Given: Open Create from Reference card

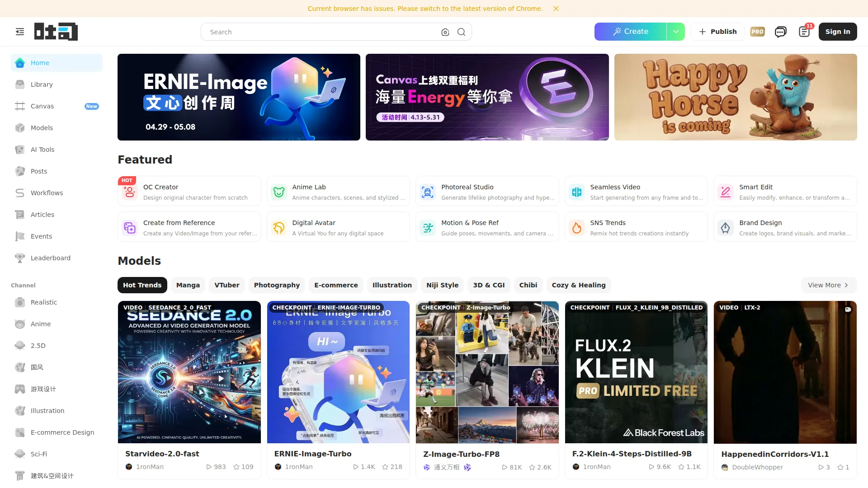Looking at the screenshot, I should point(189,227).
